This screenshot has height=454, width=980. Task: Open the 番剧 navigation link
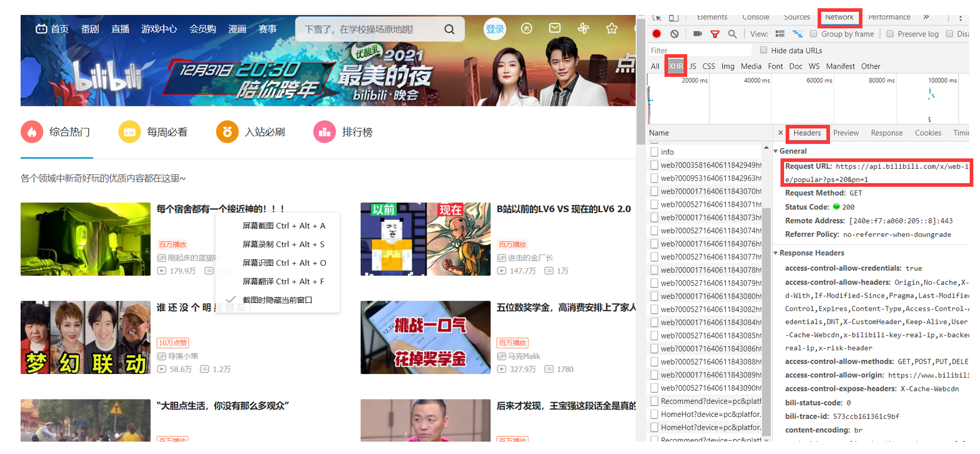click(x=90, y=29)
